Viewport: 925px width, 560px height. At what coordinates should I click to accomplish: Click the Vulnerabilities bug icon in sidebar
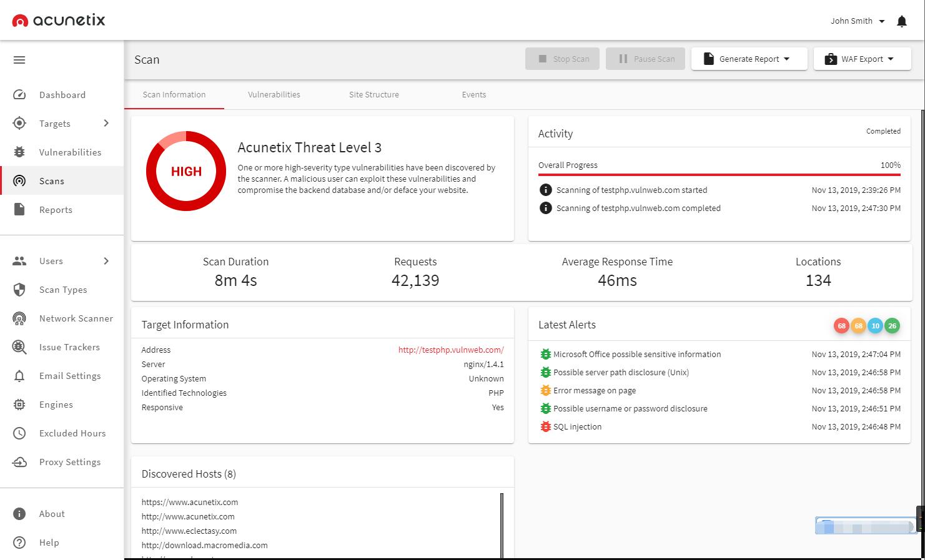coord(19,152)
